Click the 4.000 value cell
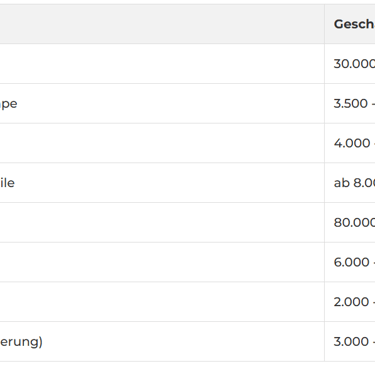 (350, 143)
